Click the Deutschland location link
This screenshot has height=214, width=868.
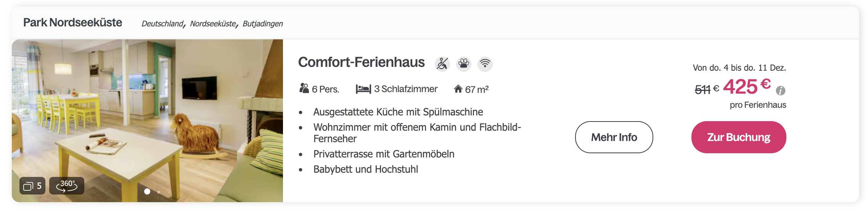click(162, 24)
